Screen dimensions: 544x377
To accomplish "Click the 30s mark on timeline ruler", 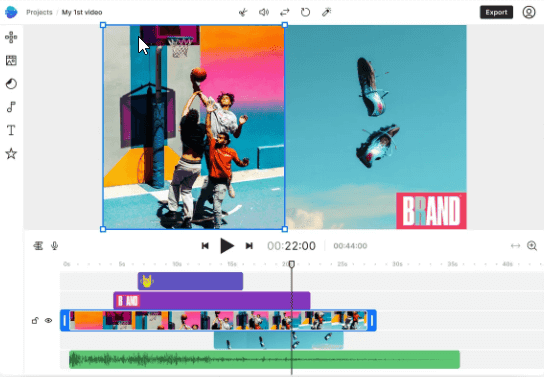I will (397, 264).
